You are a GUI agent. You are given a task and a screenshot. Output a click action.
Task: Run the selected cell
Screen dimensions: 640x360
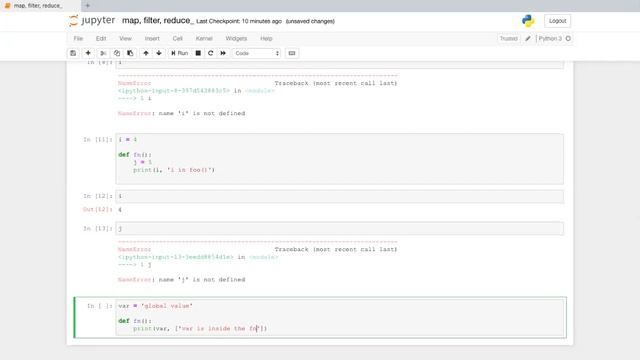point(179,53)
